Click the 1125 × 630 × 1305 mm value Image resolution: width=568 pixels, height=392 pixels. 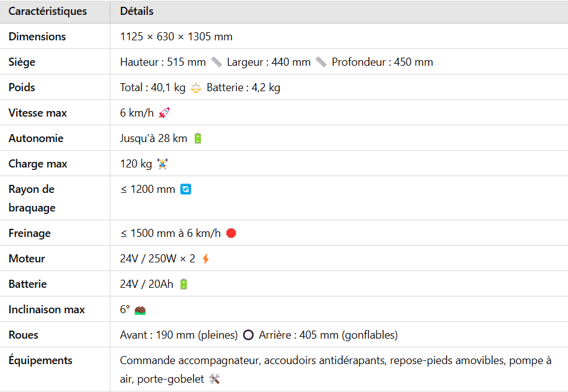click(x=176, y=37)
